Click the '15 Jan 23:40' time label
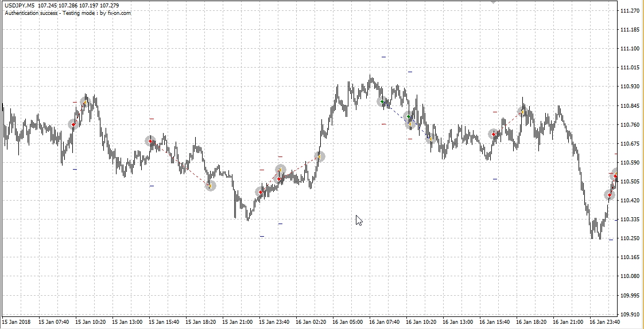The image size is (644, 329). click(x=274, y=323)
